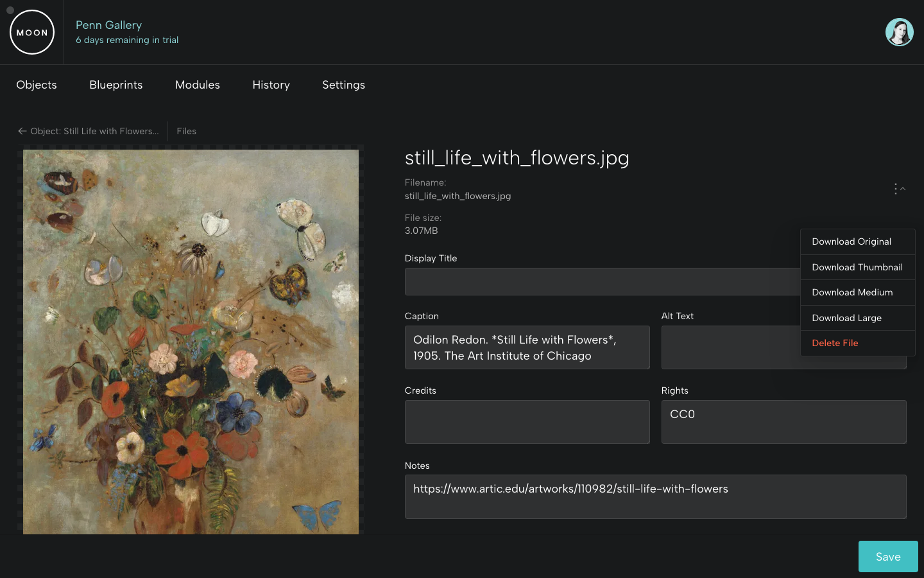Open the History tab
The width and height of the screenshot is (924, 578).
(271, 85)
